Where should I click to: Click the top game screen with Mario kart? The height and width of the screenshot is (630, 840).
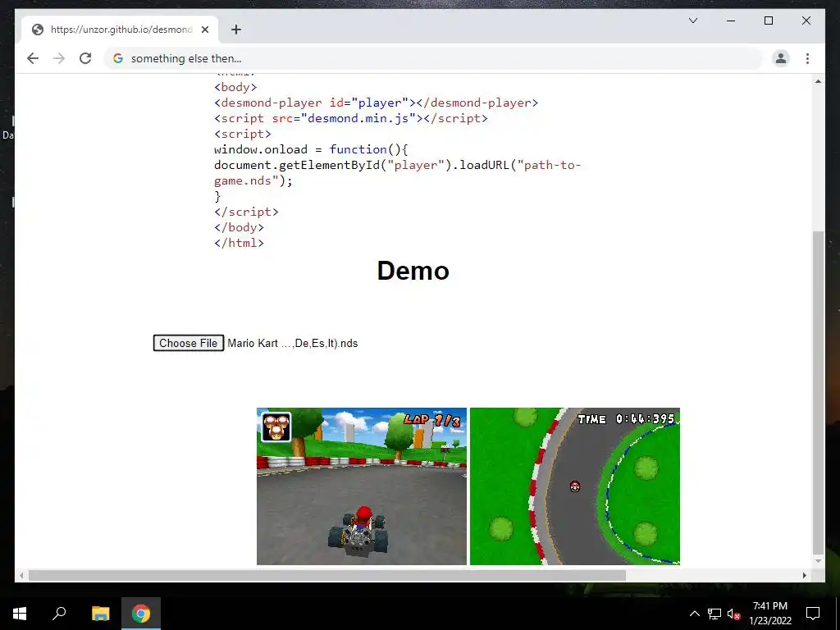362,486
